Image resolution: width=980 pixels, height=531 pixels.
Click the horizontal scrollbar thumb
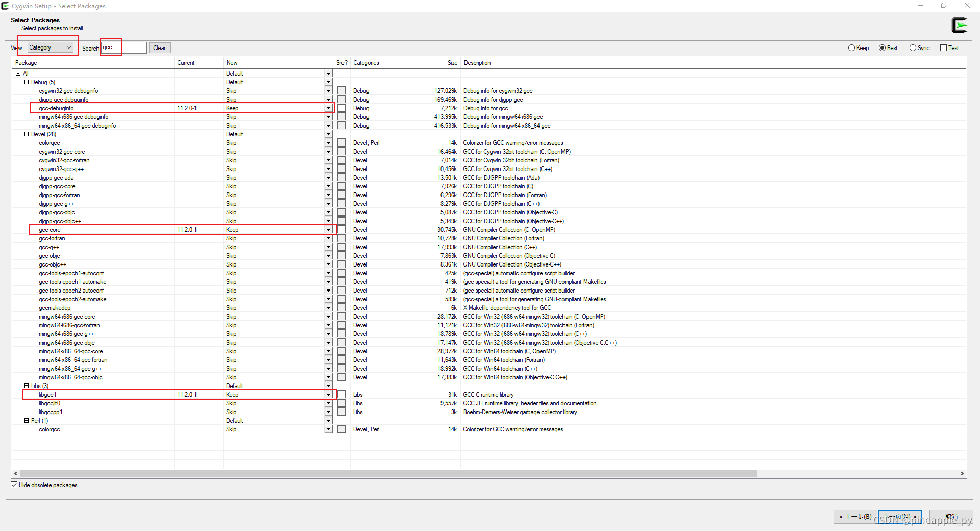click(x=388, y=474)
